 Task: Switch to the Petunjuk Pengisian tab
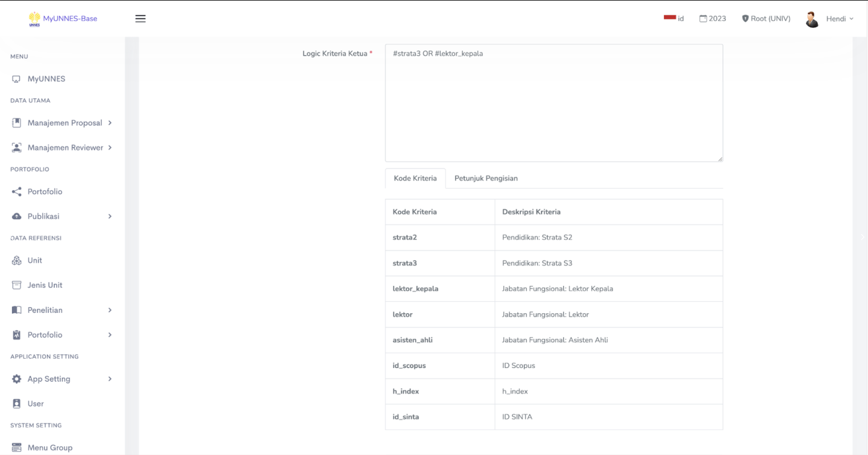486,178
